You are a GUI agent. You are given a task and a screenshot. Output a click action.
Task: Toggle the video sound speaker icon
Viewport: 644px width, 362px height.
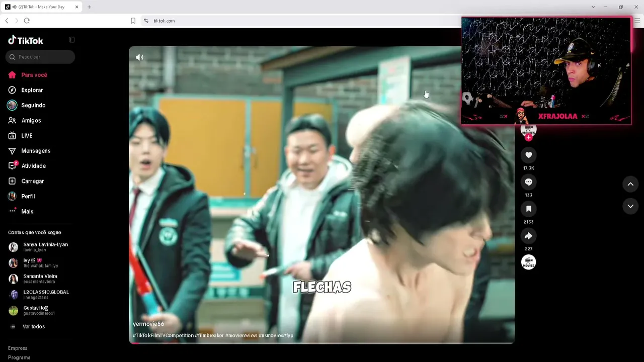point(140,57)
